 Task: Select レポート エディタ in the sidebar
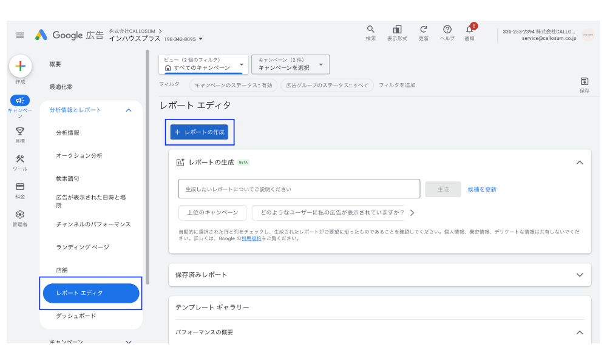[x=91, y=293]
